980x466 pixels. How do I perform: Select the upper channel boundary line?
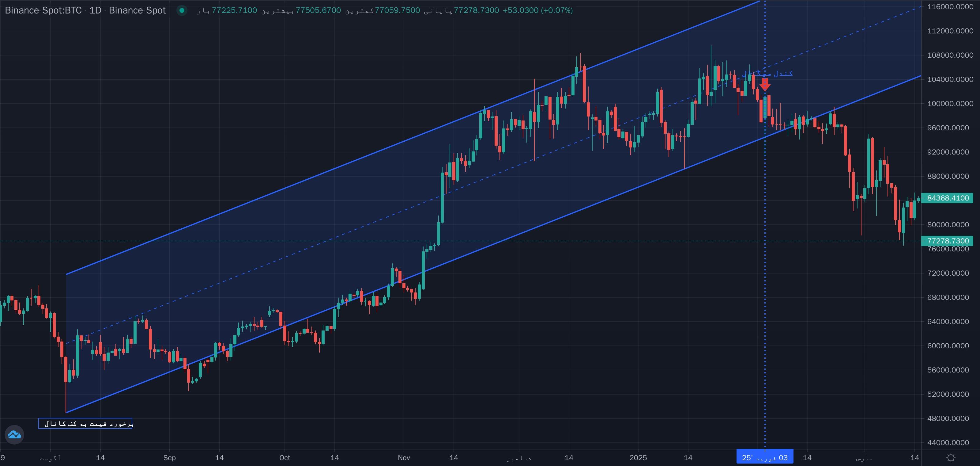(413, 138)
